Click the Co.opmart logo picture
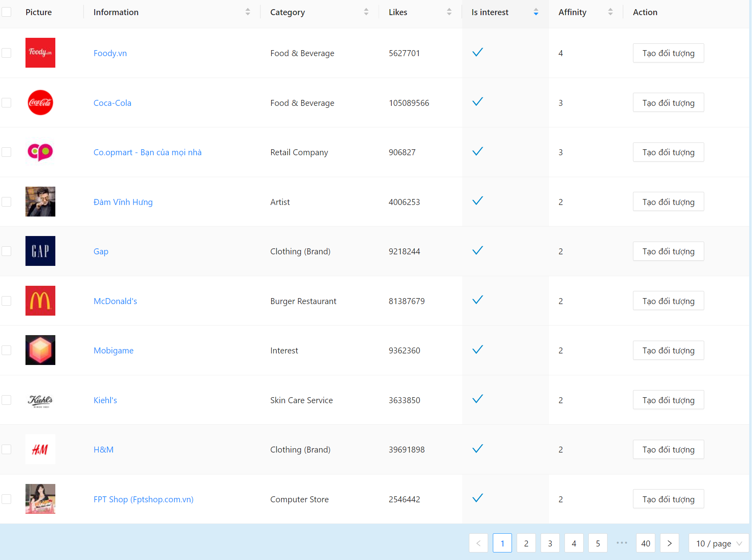 click(x=40, y=152)
